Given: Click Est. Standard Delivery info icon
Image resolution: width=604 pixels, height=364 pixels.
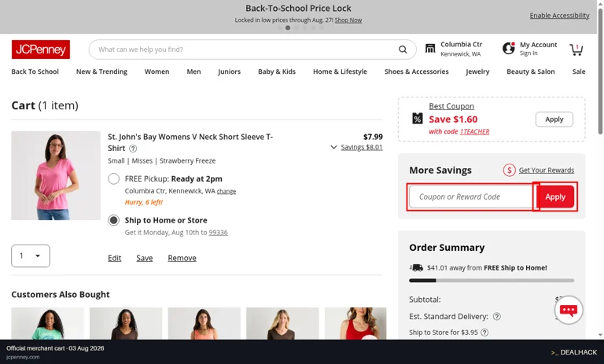Looking at the screenshot, I should 497,316.
